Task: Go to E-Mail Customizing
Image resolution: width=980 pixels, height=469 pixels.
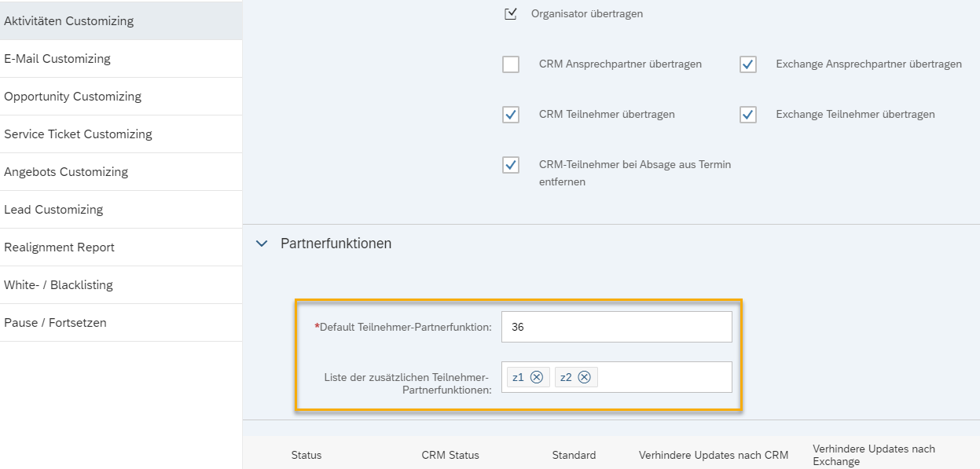Action: pos(57,59)
